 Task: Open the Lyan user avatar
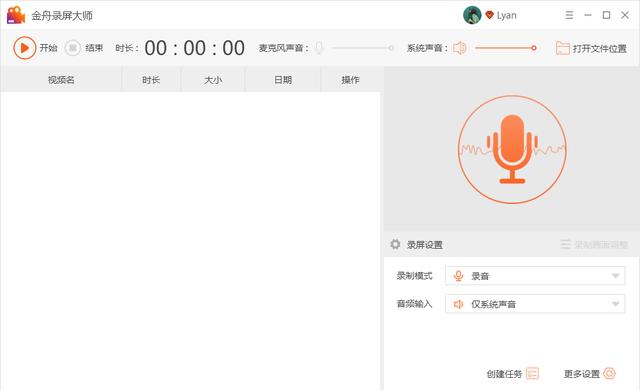pos(472,15)
